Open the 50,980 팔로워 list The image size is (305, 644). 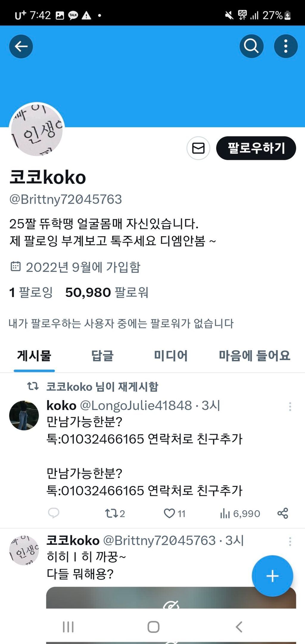point(107,293)
